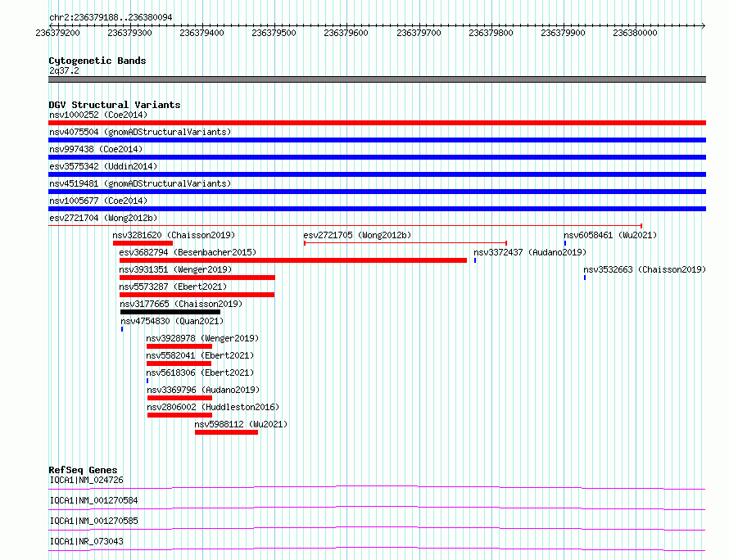Click the 236380000 ruler position label
Viewport: 729px width, 560px height.
coord(635,33)
